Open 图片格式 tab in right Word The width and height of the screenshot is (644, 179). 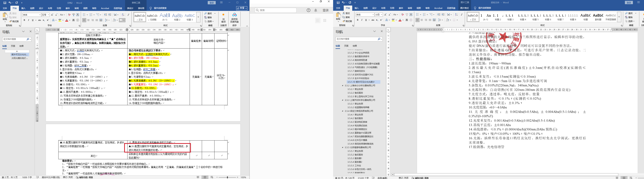(x=464, y=8)
